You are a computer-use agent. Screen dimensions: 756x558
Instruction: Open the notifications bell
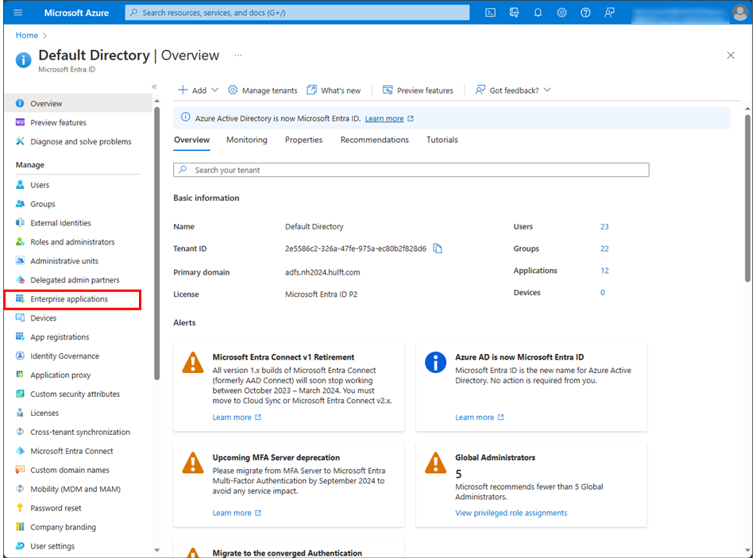(x=538, y=13)
